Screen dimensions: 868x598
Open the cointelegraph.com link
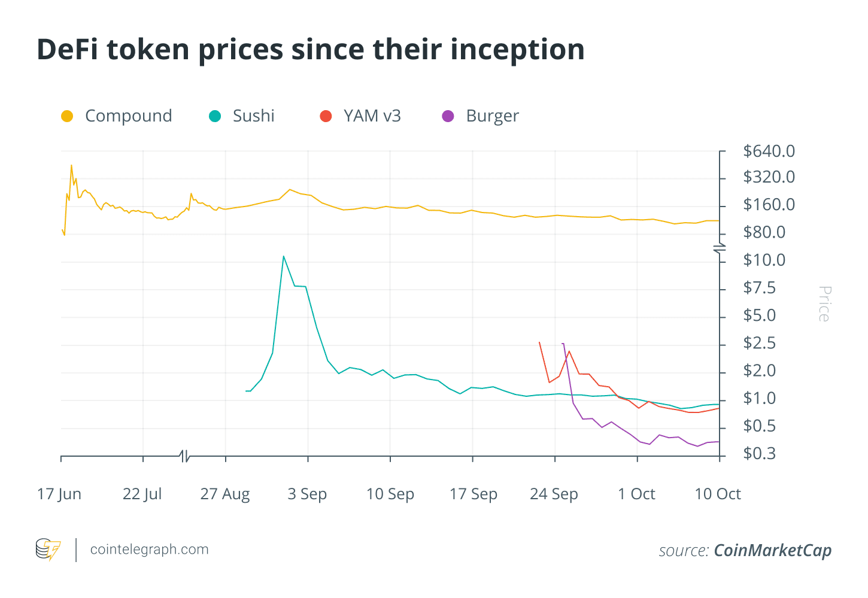click(x=150, y=550)
